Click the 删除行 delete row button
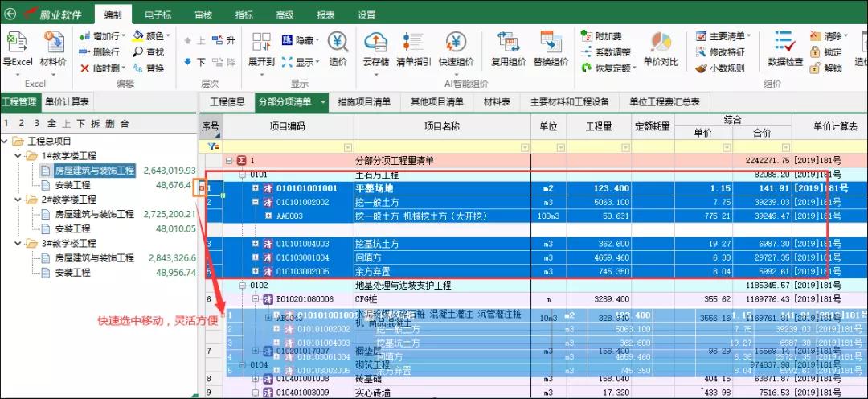The image size is (868, 399). pos(100,52)
